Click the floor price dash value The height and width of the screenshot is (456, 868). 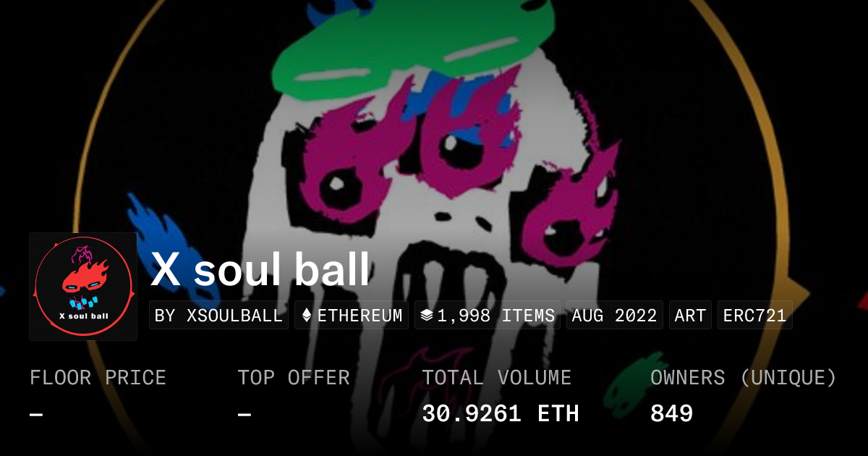(36, 414)
